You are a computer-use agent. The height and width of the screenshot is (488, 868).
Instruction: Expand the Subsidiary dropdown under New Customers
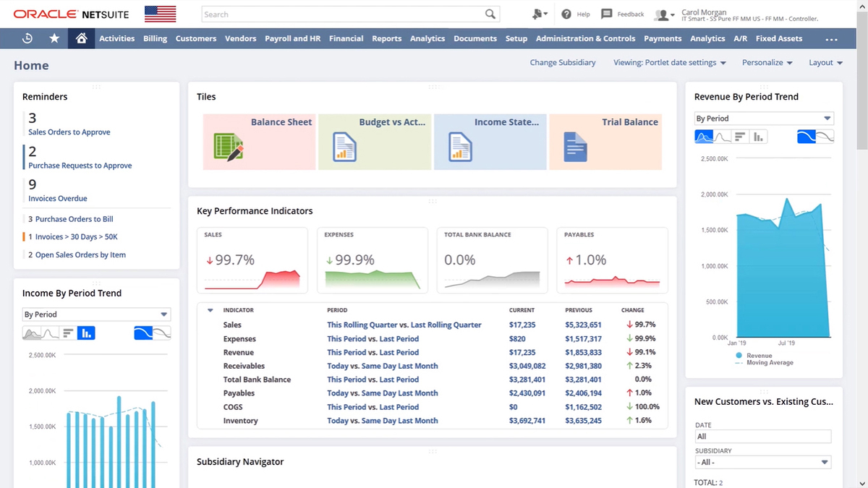[763, 462]
